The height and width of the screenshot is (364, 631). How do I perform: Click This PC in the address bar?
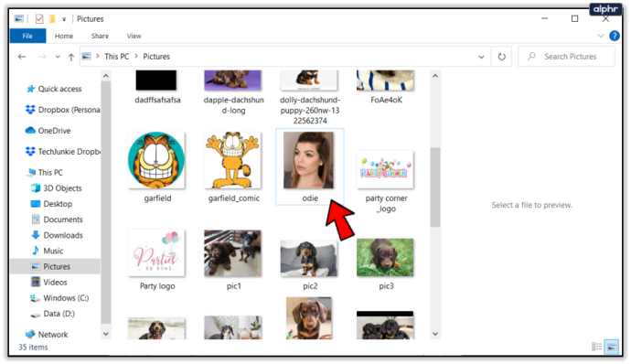117,57
